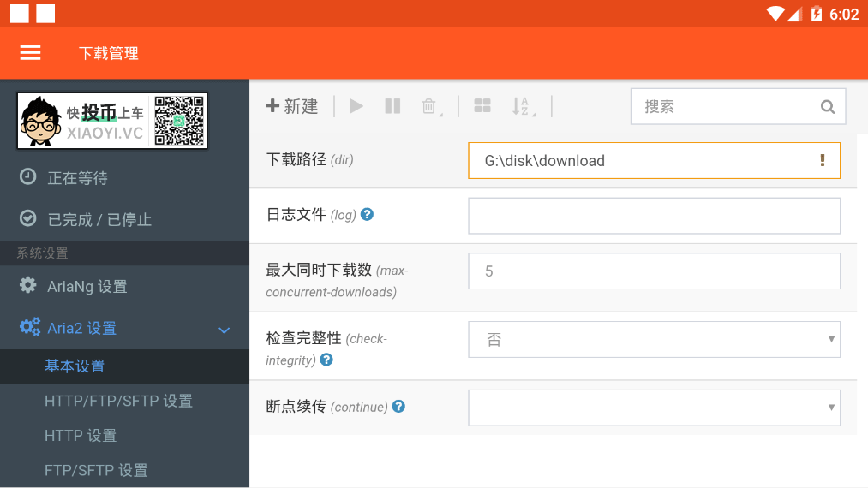The image size is (868, 488).
Task: Show help for check-integrity option
Action: pos(326,360)
